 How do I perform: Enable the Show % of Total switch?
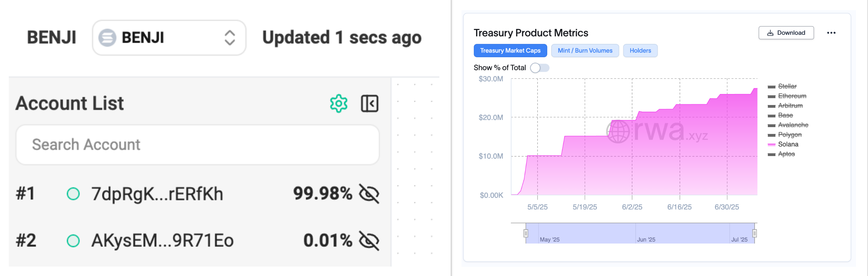(539, 68)
